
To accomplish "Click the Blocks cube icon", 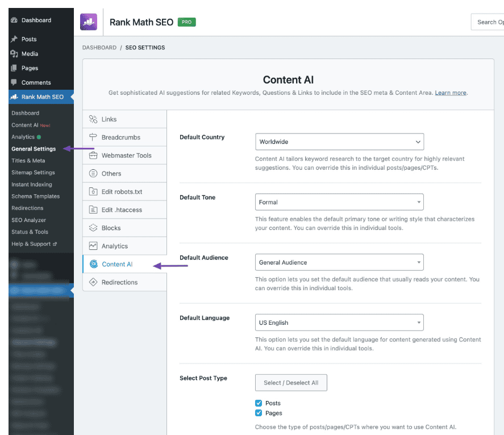I will 93,228.
